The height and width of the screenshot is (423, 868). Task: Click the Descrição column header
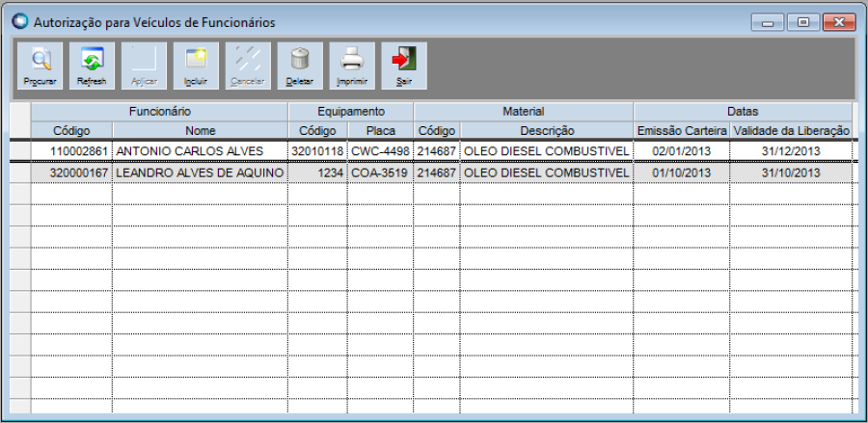click(547, 130)
